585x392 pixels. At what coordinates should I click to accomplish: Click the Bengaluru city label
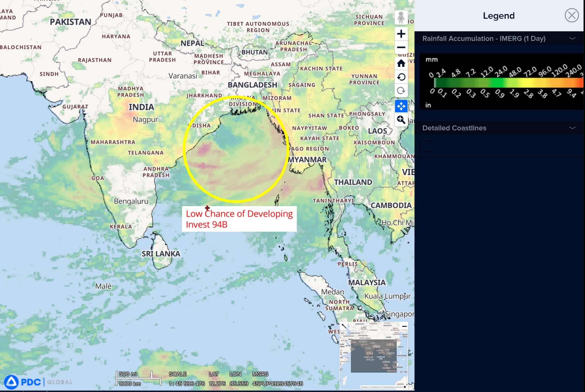point(131,201)
